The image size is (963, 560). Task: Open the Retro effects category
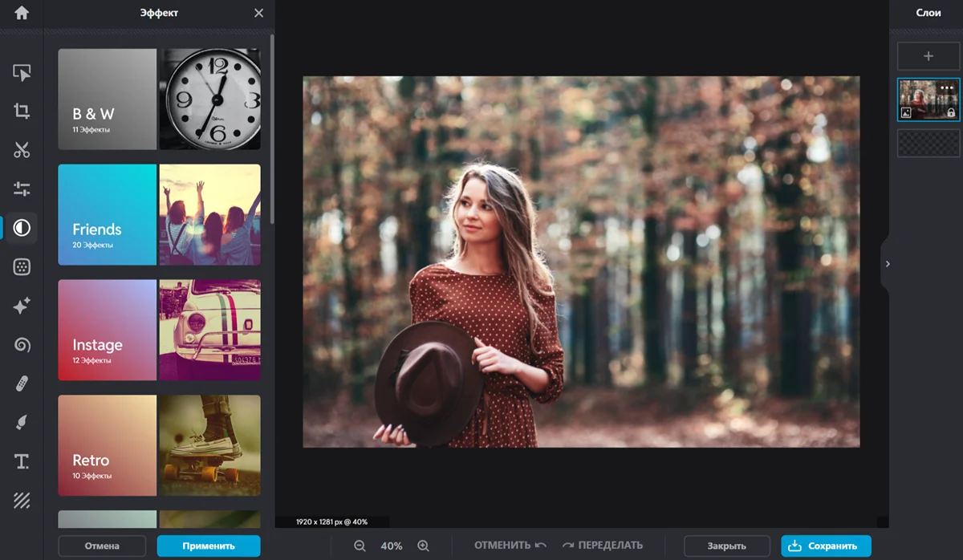(x=159, y=445)
